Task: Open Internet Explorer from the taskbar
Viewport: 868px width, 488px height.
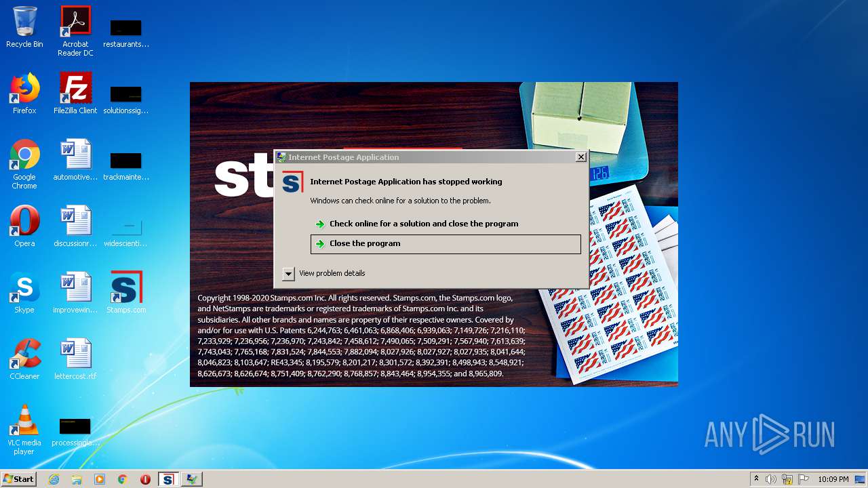Action: click(54, 479)
